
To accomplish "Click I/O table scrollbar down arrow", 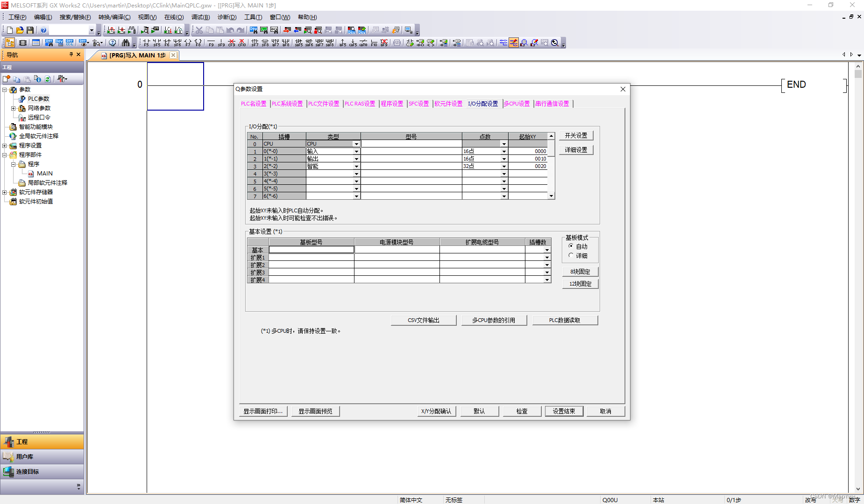I will coord(552,196).
